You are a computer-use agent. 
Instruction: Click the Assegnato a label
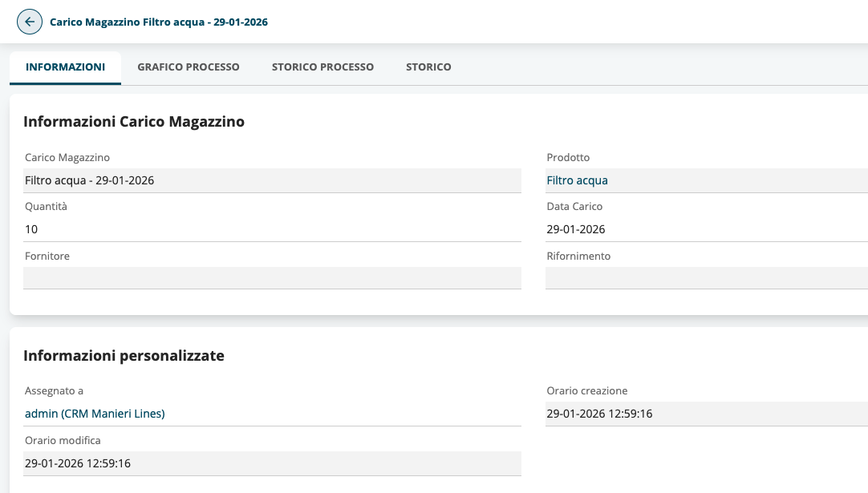[55, 390]
